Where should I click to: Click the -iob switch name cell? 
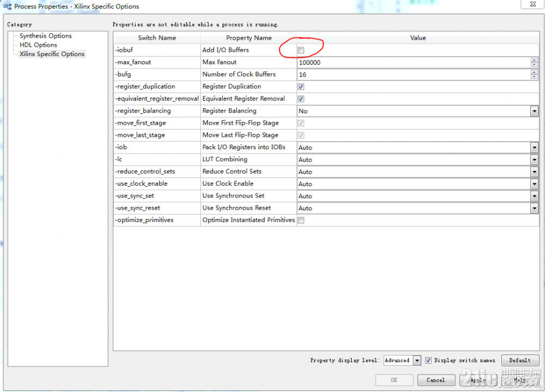point(157,148)
